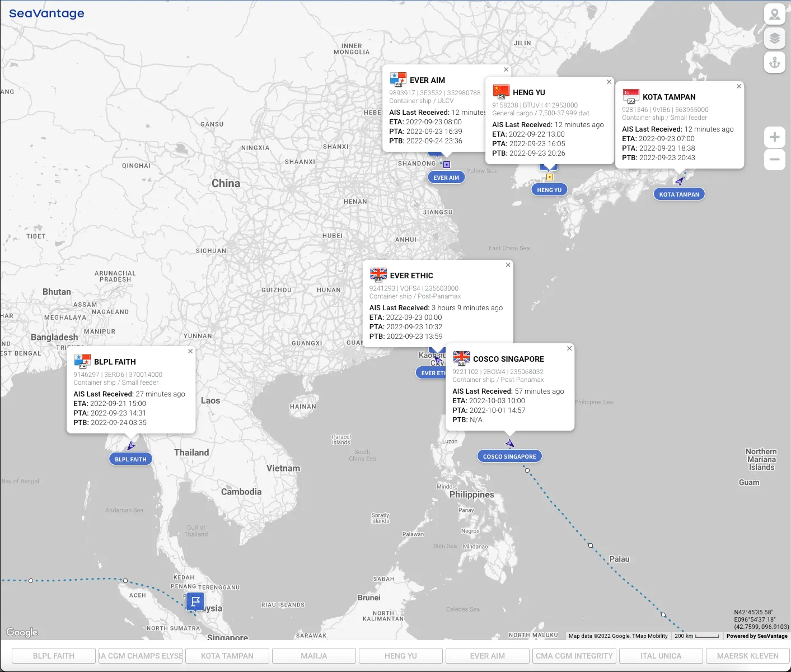Click the UK flag in COSCO SINGAPORE popup
Screen dimensions: 791x672
461,358
